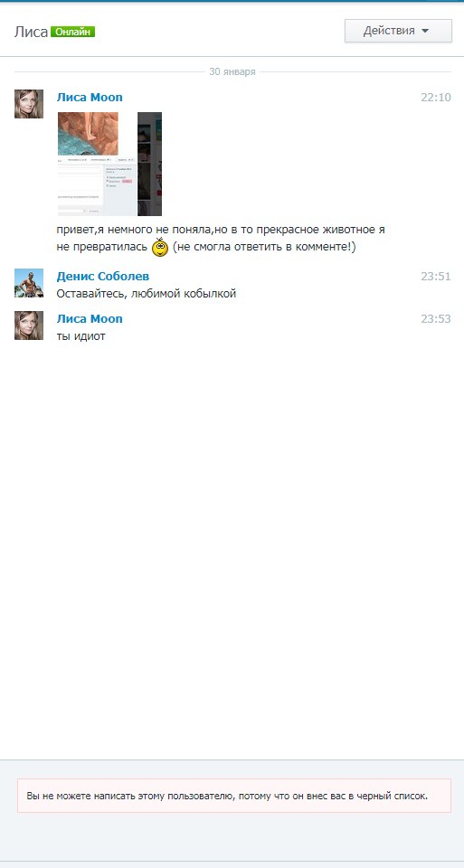464x868 pixels.
Task: Open Лиса Moon's avatar on the 22:10 message
Action: tap(29, 104)
